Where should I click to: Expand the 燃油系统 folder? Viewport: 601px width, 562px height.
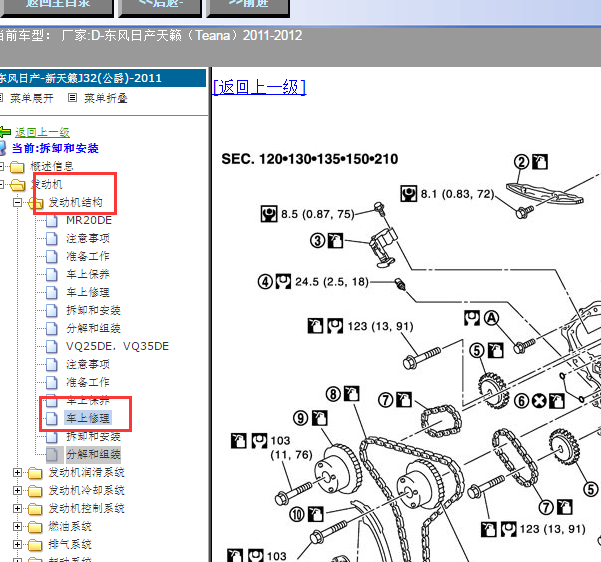[17, 526]
